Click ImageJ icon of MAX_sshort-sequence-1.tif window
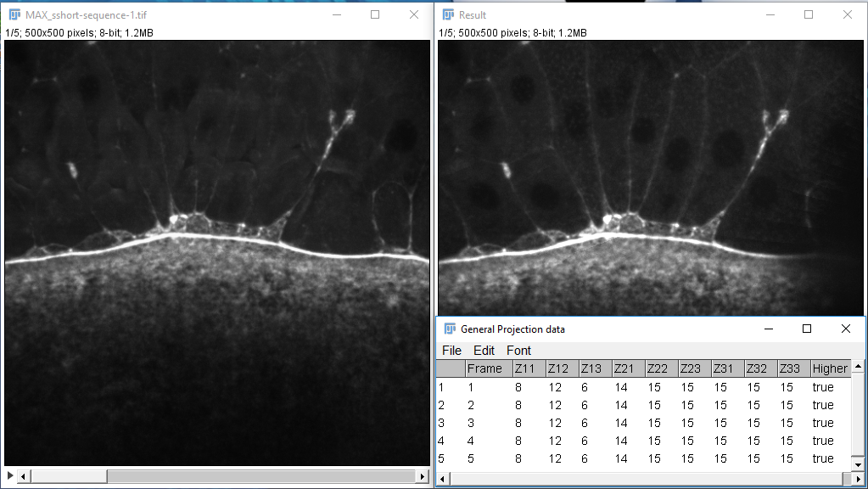 click(14, 14)
